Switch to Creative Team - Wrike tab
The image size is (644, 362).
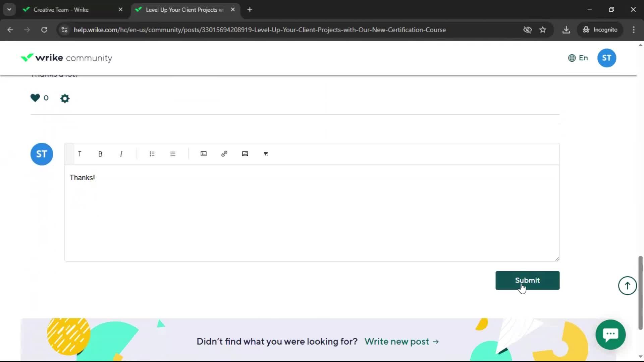[x=72, y=10]
